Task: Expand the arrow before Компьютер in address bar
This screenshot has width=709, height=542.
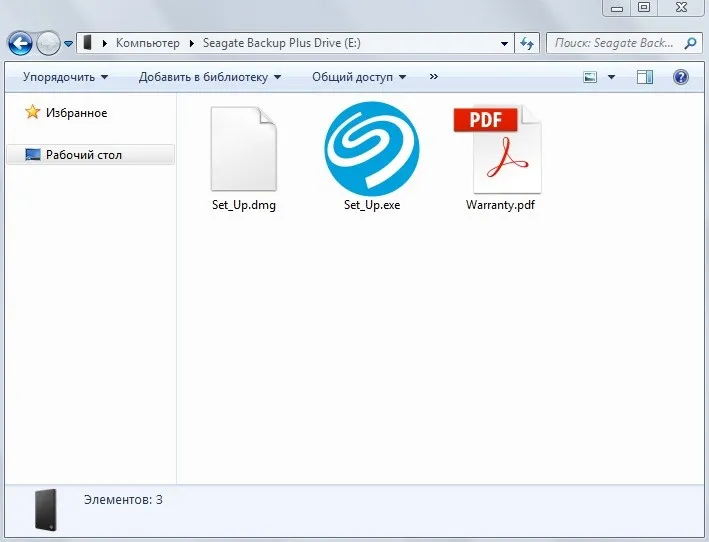Action: [105, 43]
